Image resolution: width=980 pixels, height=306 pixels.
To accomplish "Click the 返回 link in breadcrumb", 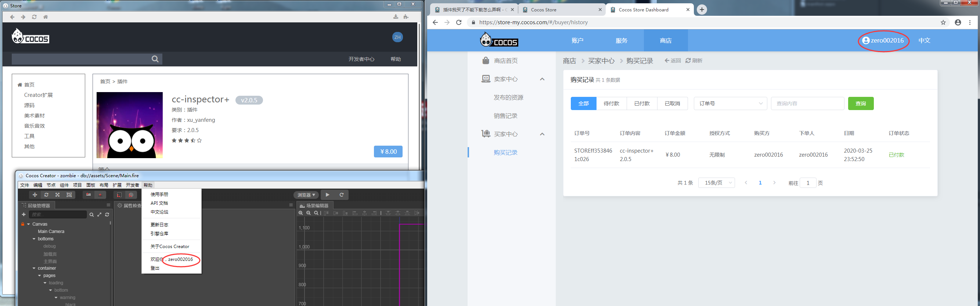I will 673,61.
